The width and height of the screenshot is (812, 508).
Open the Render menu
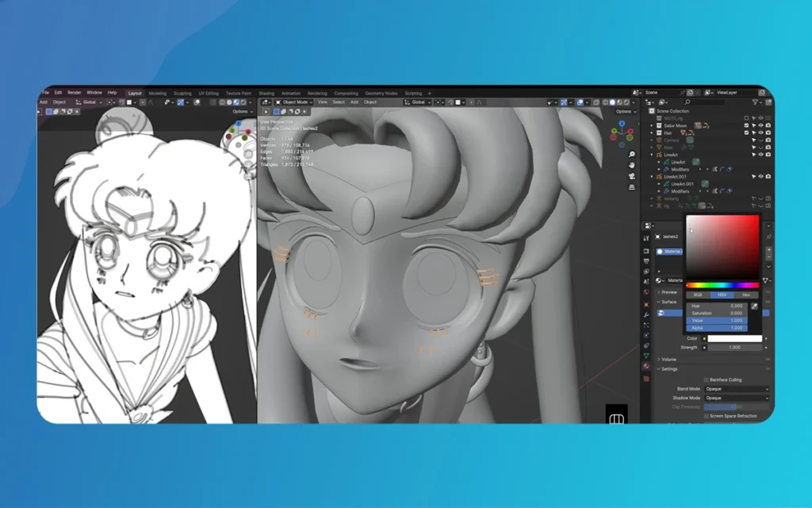coord(74,93)
